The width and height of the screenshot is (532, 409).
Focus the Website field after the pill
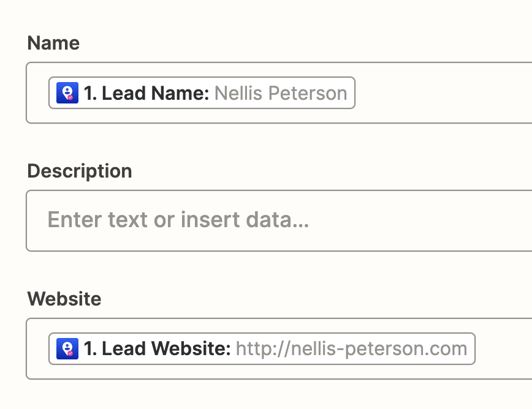[x=504, y=348]
